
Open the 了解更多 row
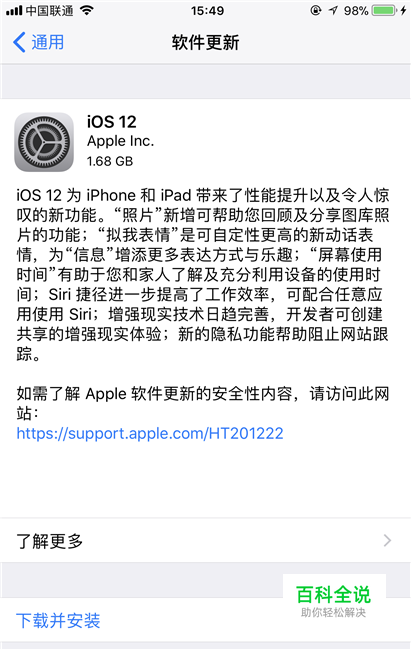[x=205, y=541]
